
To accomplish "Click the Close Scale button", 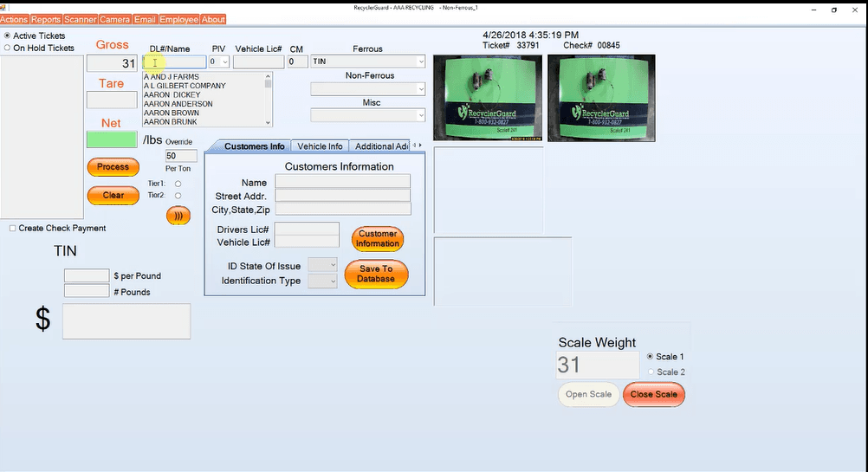I will [x=654, y=395].
